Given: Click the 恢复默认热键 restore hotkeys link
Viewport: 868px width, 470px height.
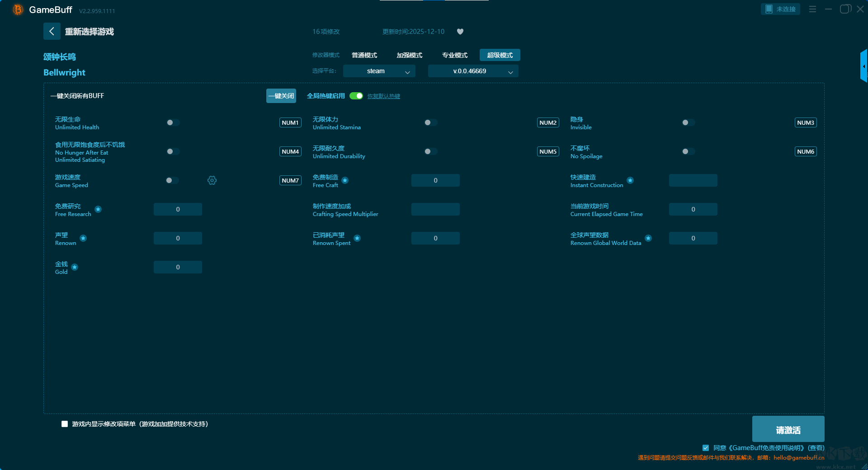Looking at the screenshot, I should [383, 96].
